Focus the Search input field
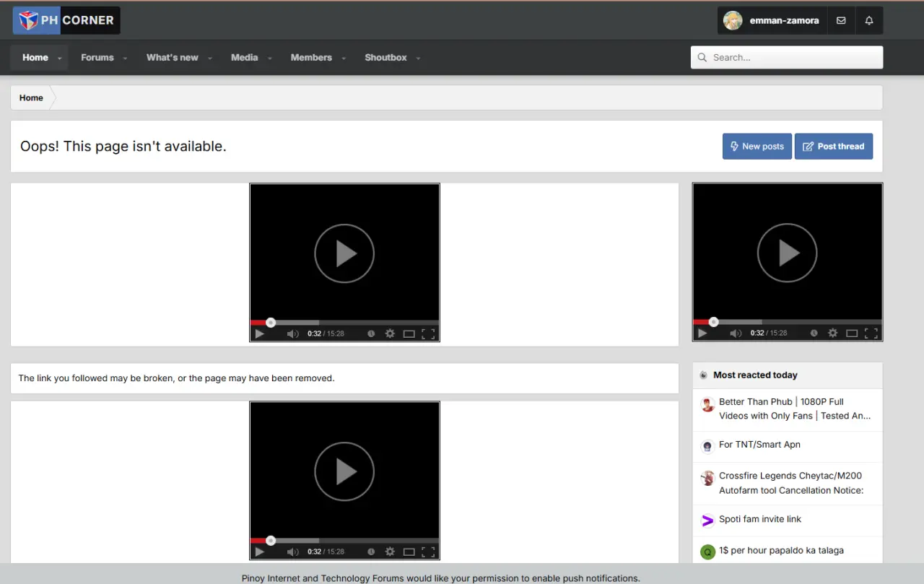 coord(787,58)
